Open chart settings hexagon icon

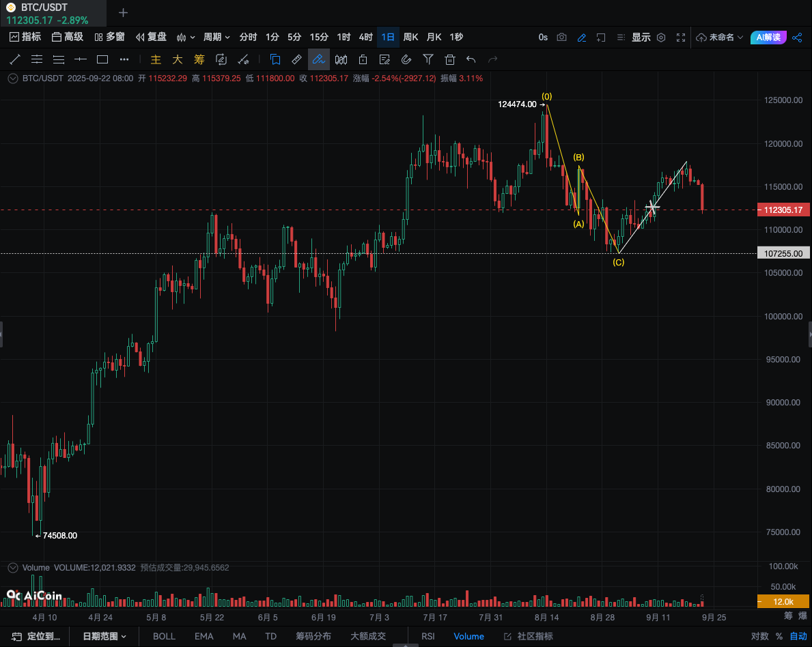(x=661, y=38)
